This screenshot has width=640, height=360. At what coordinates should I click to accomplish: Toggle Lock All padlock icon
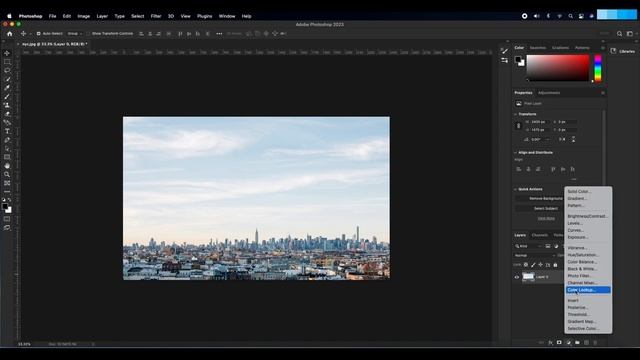point(555,265)
